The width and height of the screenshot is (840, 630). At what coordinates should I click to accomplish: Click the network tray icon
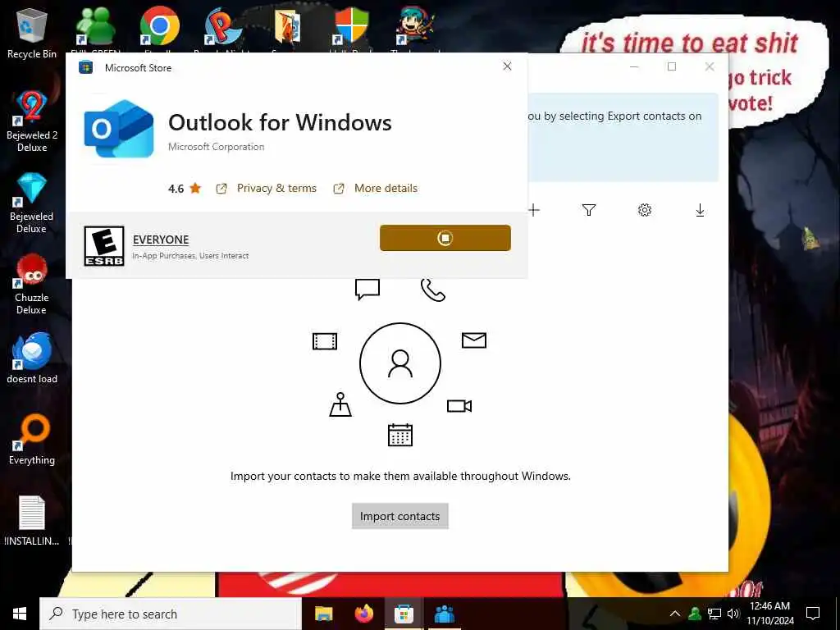[x=714, y=614]
